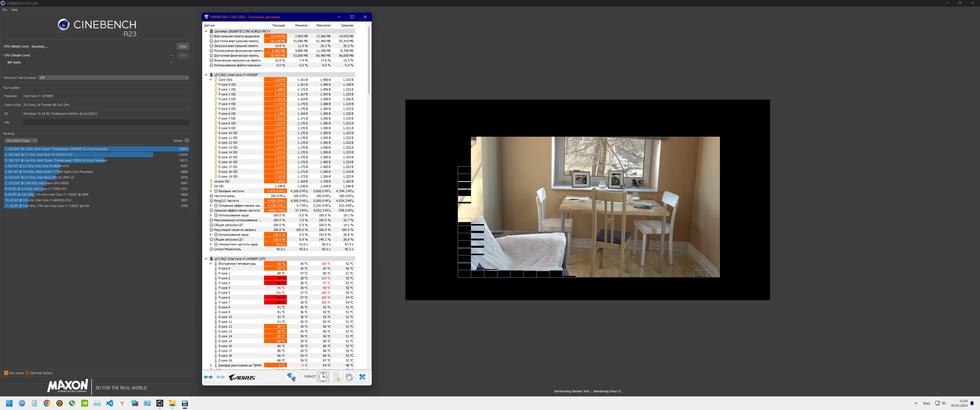Close sensors with blue X icon
This screenshot has height=410, width=980.
tap(362, 377)
